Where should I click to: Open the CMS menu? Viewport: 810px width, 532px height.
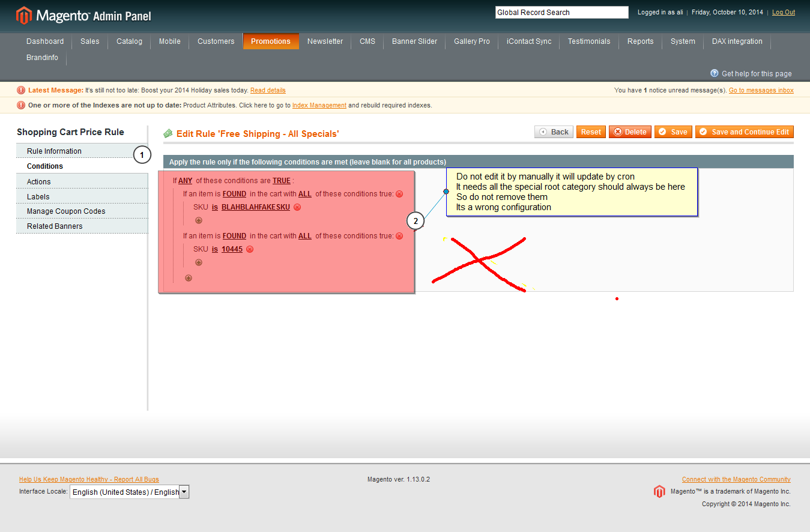[x=367, y=41]
